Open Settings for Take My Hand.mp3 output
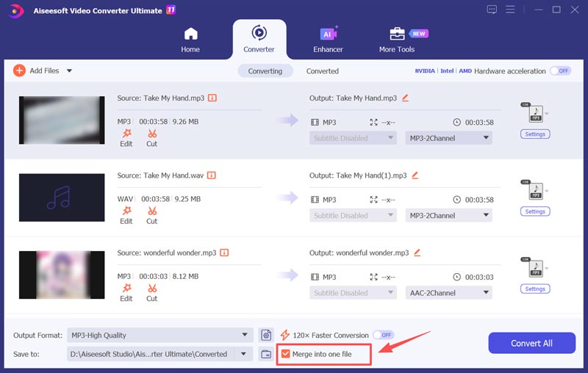 tap(535, 134)
